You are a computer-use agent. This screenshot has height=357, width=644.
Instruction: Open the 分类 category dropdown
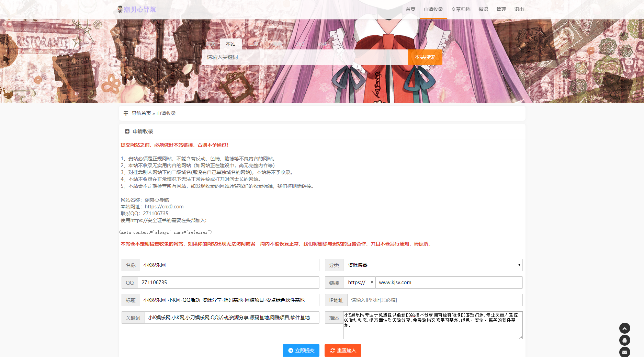(x=433, y=265)
